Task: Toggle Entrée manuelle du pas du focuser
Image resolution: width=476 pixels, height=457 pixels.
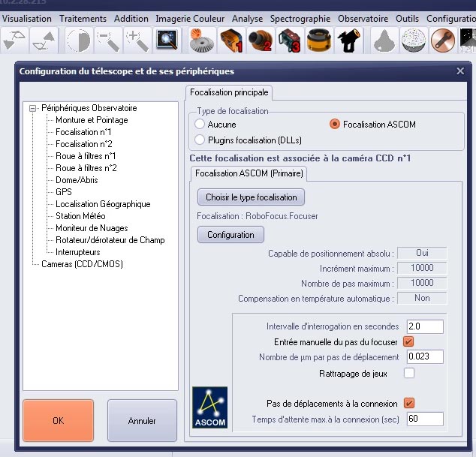Action: pos(409,341)
